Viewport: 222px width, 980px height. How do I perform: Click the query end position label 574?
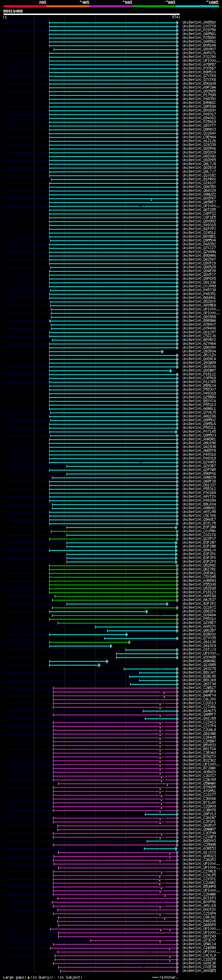(x=175, y=17)
